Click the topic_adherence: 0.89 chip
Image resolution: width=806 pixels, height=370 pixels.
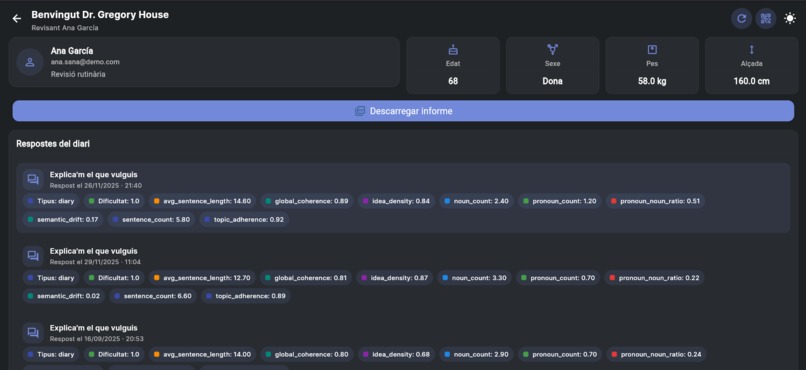(246, 296)
